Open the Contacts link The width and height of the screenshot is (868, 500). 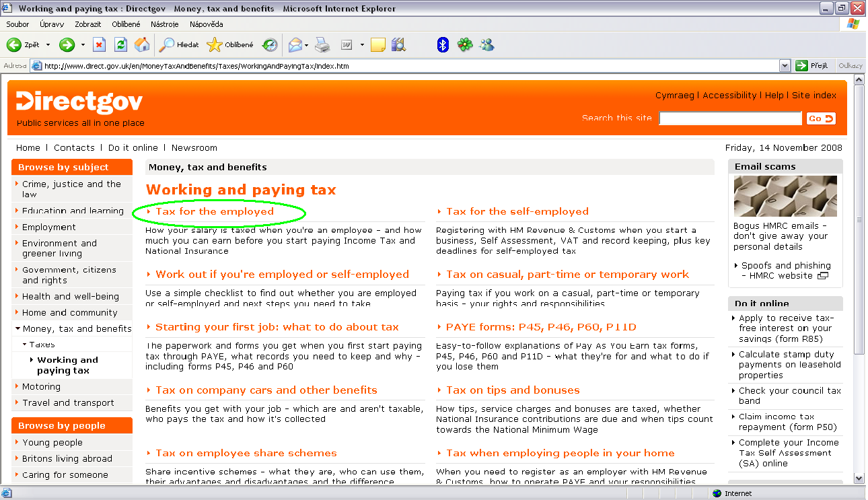click(x=74, y=148)
